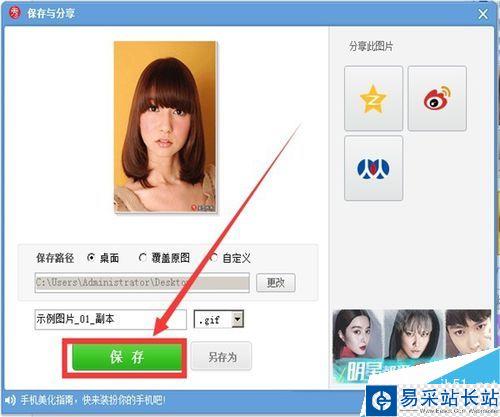Click the portrait preview thumbnail

(165, 127)
